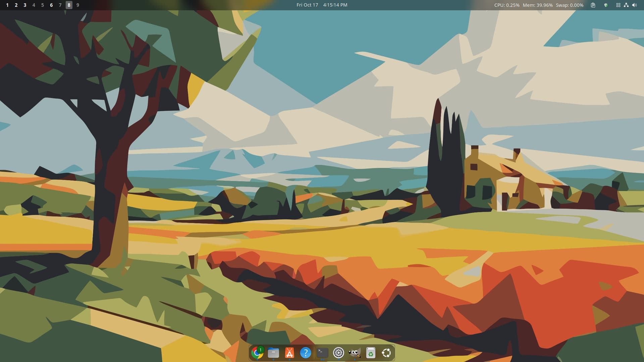Screen dimensions: 644x362
Task: Open the network connections tray icon
Action: point(626,5)
